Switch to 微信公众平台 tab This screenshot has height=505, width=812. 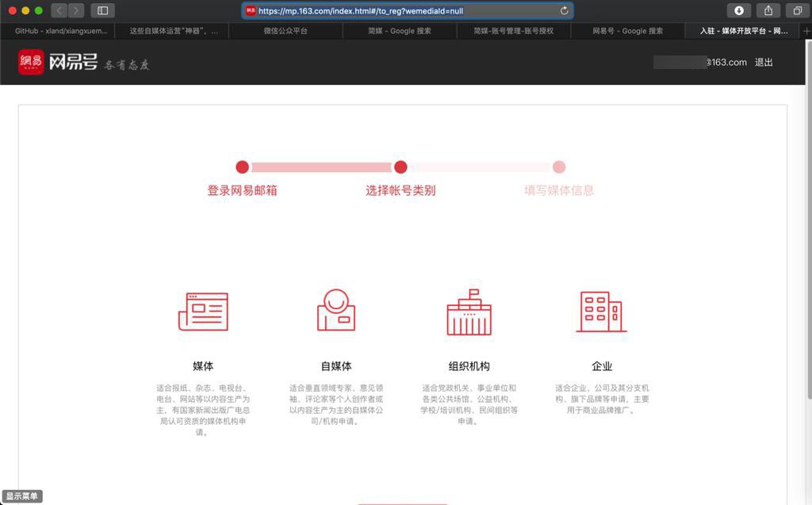(x=285, y=31)
